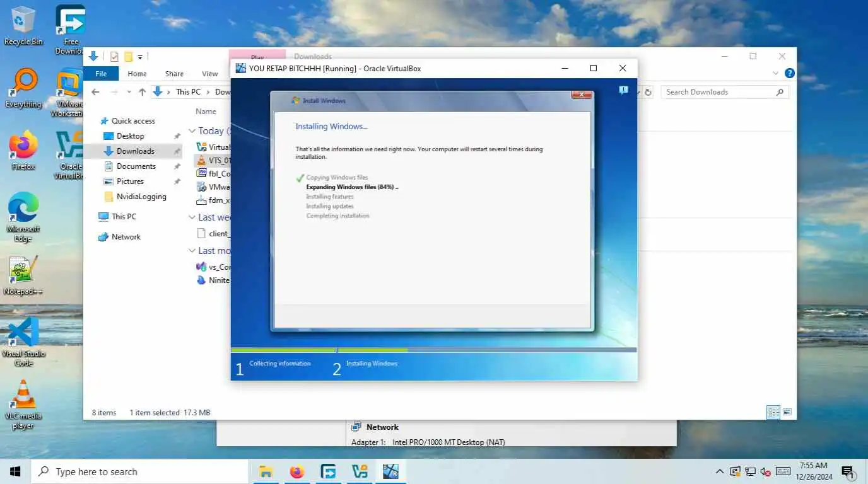Click the Name column header
The height and width of the screenshot is (484, 868).
(x=206, y=112)
